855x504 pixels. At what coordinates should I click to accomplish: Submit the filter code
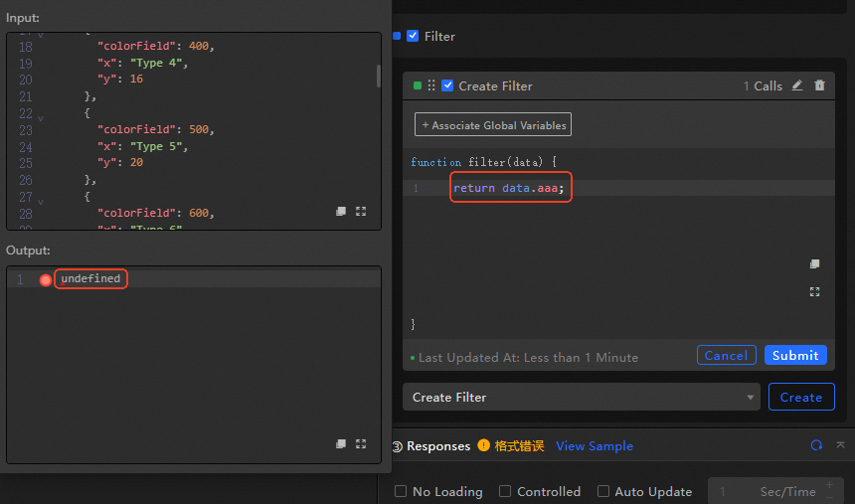pos(795,355)
